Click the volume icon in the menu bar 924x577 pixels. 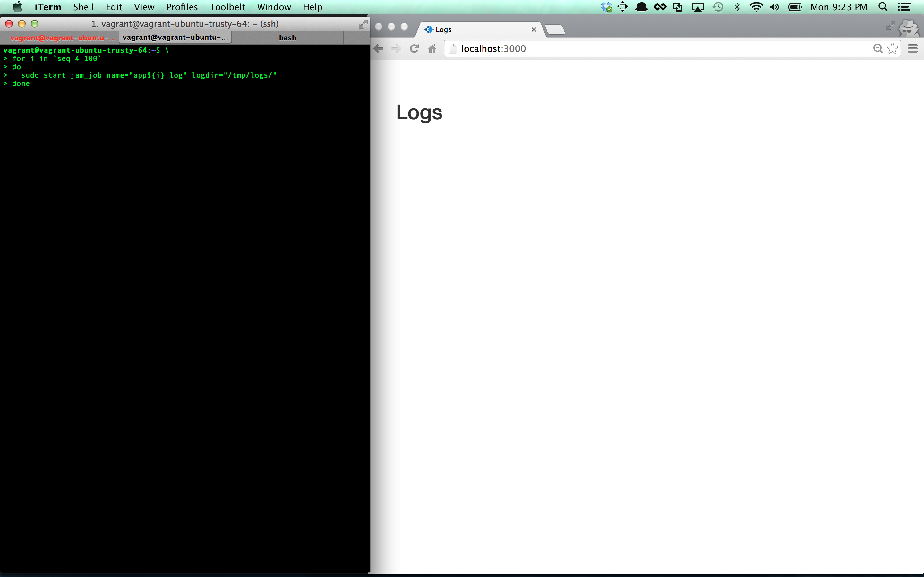774,7
